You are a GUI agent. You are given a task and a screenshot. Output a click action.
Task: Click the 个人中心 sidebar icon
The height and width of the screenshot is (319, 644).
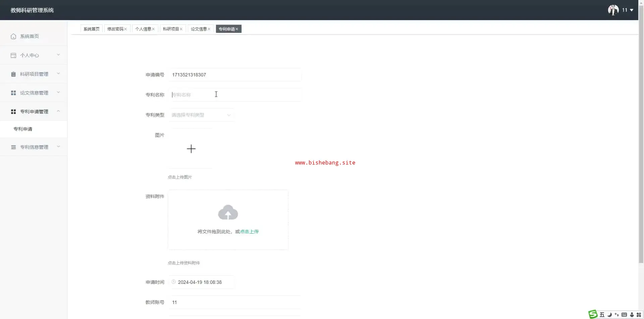point(13,55)
